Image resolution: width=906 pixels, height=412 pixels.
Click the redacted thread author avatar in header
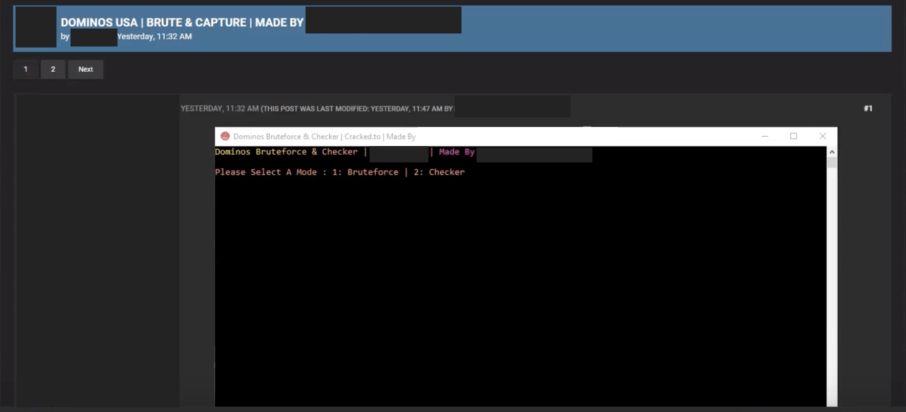tap(36, 27)
